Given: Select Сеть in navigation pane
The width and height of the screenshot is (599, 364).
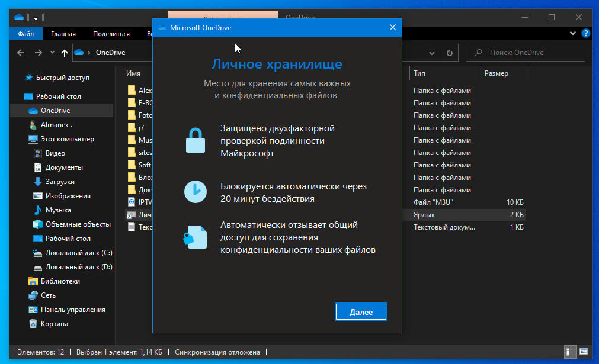Looking at the screenshot, I should coord(48,295).
